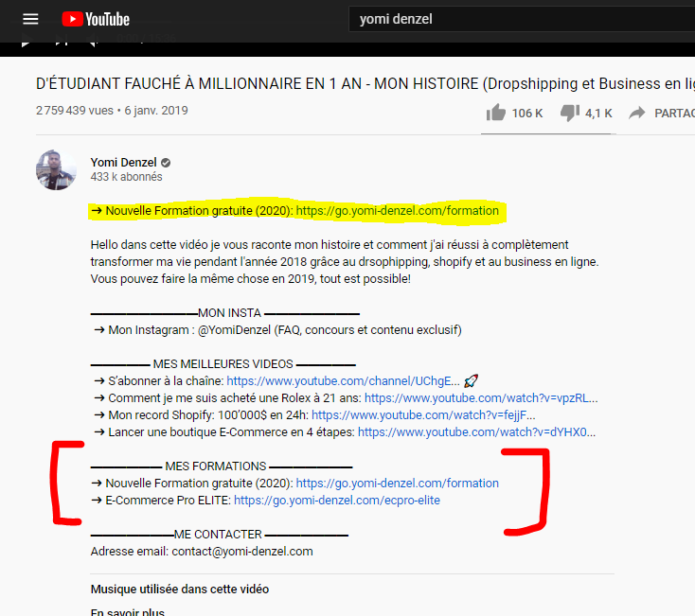Screen dimensions: 695x616
Task: Click the 106 K like count
Action: 527,113
